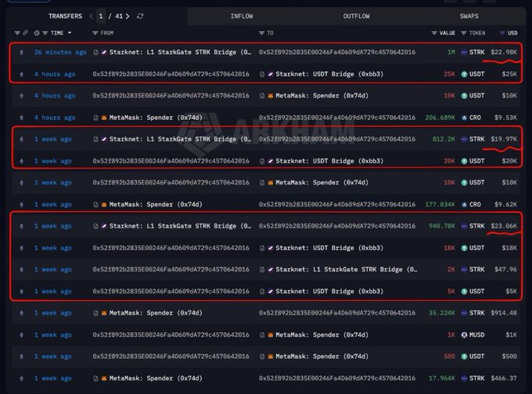This screenshot has height=394, width=532.
Task: Click total pages number 41
Action: pyautogui.click(x=119, y=16)
